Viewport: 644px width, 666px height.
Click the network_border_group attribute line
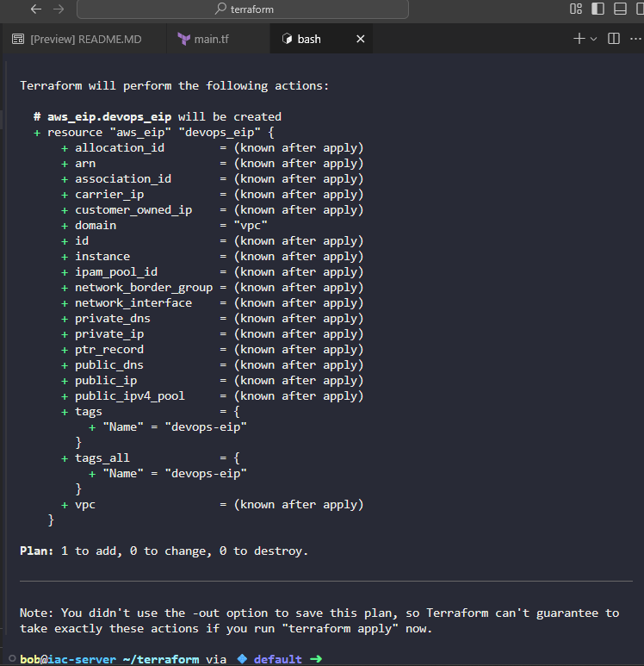click(x=213, y=288)
